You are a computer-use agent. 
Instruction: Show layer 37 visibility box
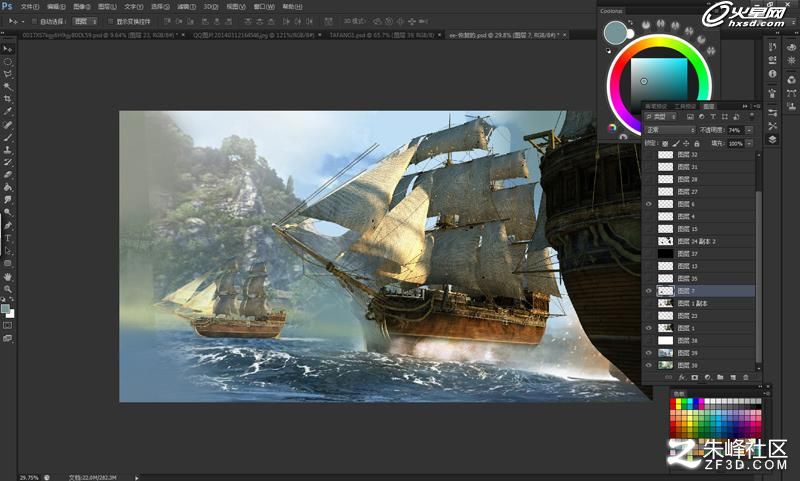coord(648,254)
